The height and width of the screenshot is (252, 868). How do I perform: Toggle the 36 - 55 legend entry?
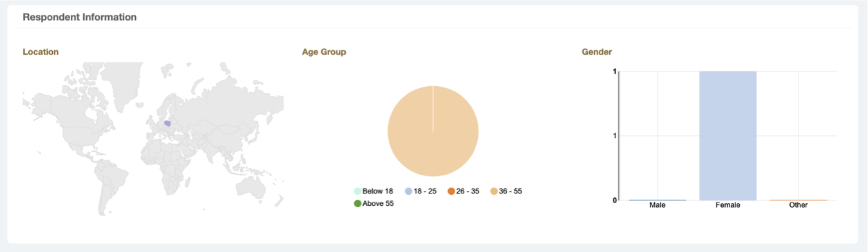(506, 192)
